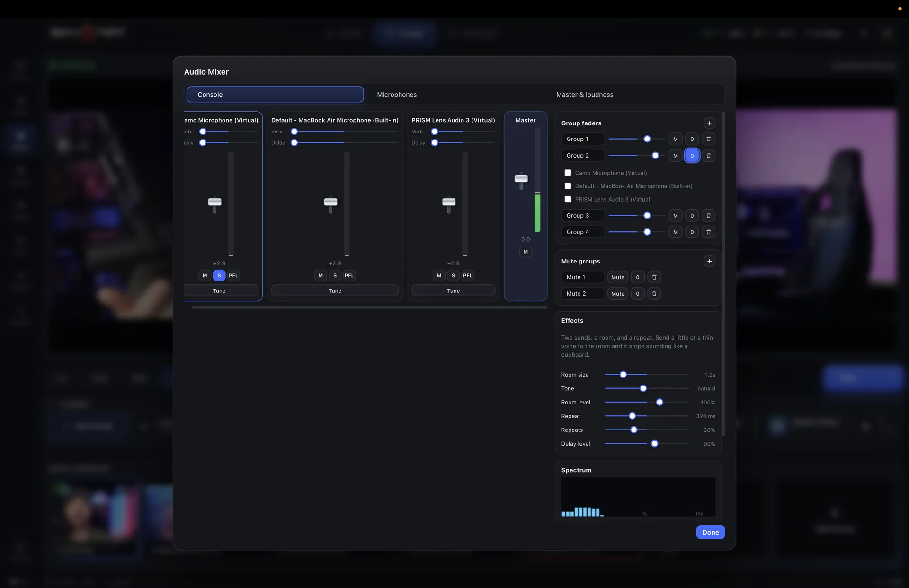Open Tune for PRISM Lens Audio 3
This screenshot has width=909, height=588.
[453, 290]
